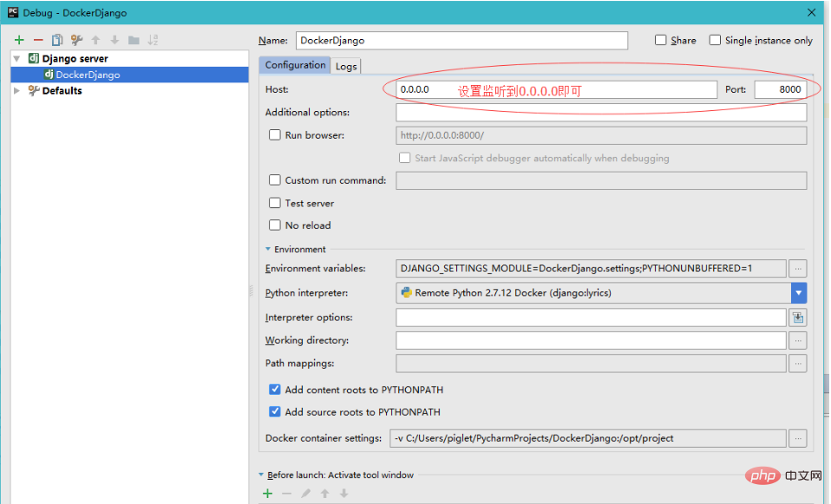Image resolution: width=831 pixels, height=504 pixels.
Task: Open the Docker container settings browse button
Action: coord(798,438)
